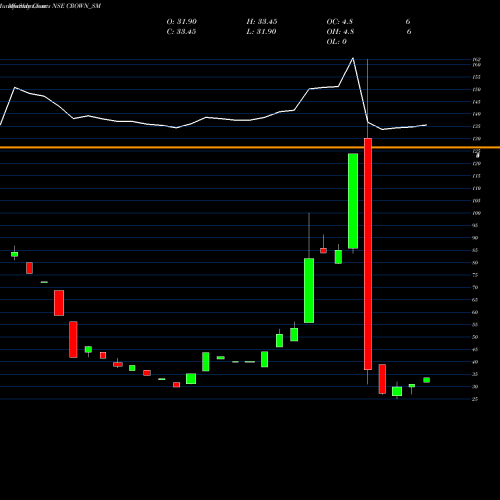Image resolution: width=500 pixels, height=500 pixels.
Task: Click the 162 price axis label
Action: pyautogui.click(x=477, y=60)
